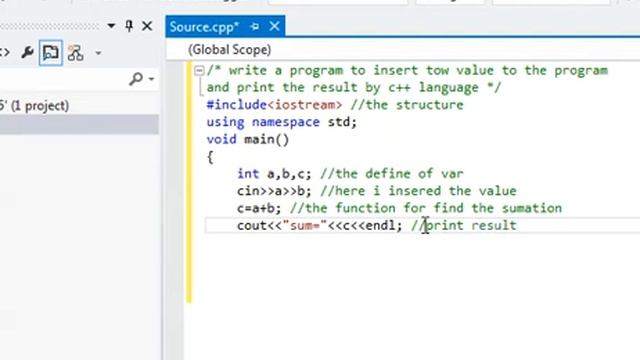Image resolution: width=640 pixels, height=360 pixels.
Task: Click the '//the structure' comment
Action: [x=407, y=105]
